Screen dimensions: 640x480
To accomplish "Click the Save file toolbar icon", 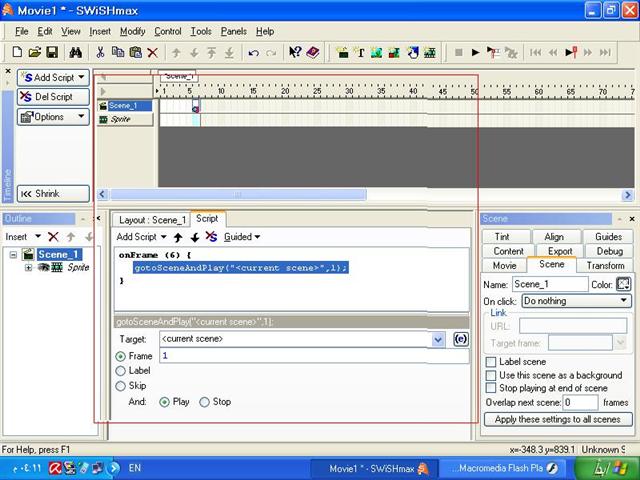I will click(51, 52).
